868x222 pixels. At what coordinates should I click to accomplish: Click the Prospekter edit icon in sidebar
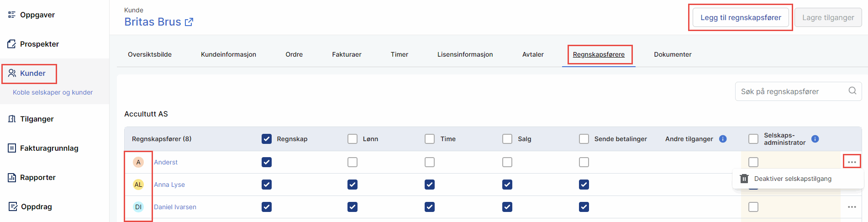coord(12,44)
